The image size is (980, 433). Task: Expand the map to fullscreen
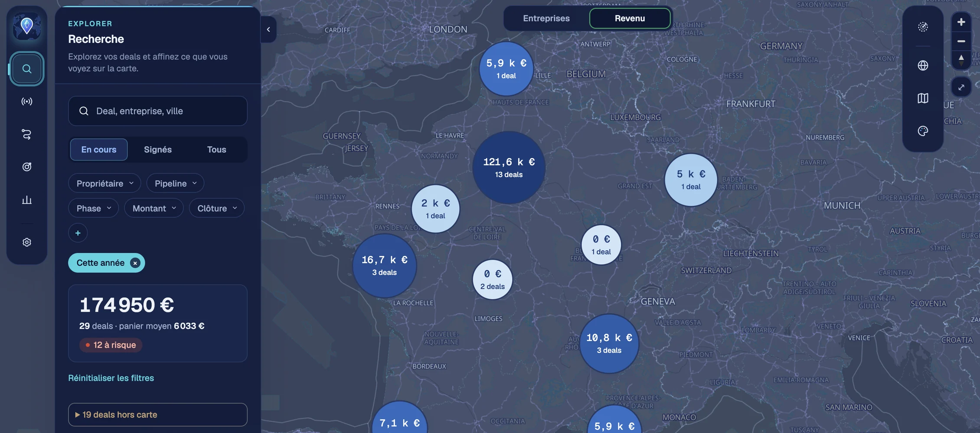[x=961, y=87]
